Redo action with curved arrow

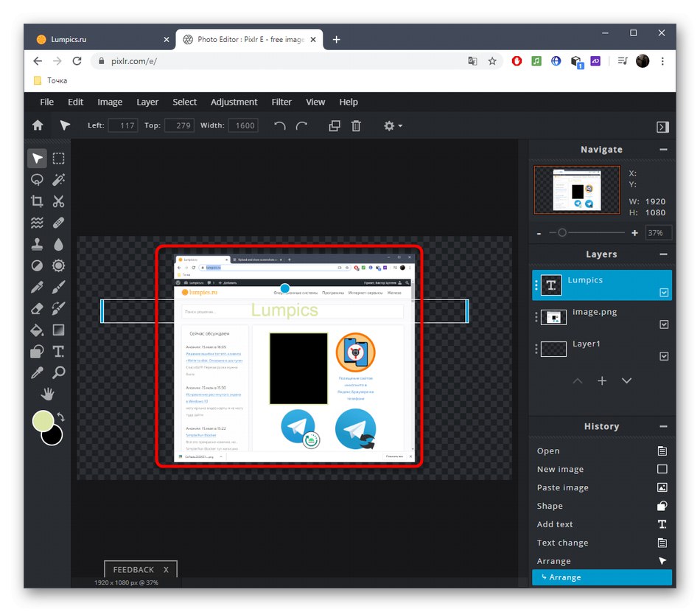point(302,125)
